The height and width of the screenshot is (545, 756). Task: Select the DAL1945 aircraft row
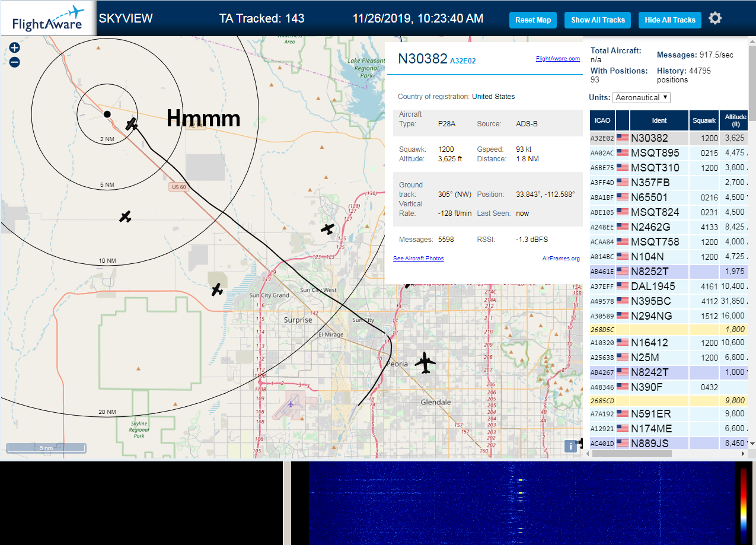(x=669, y=286)
